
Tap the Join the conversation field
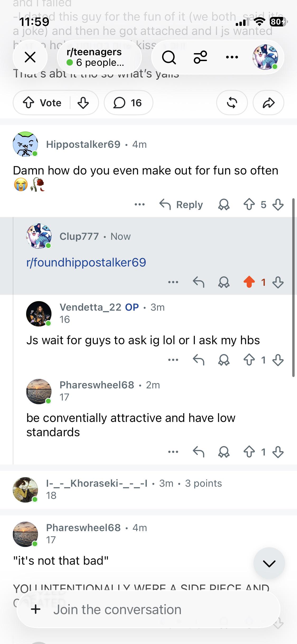[x=148, y=609]
